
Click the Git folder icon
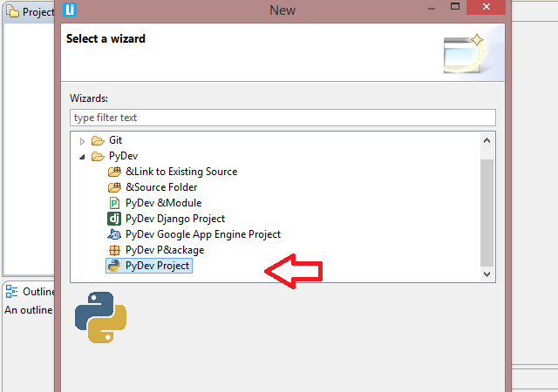97,140
